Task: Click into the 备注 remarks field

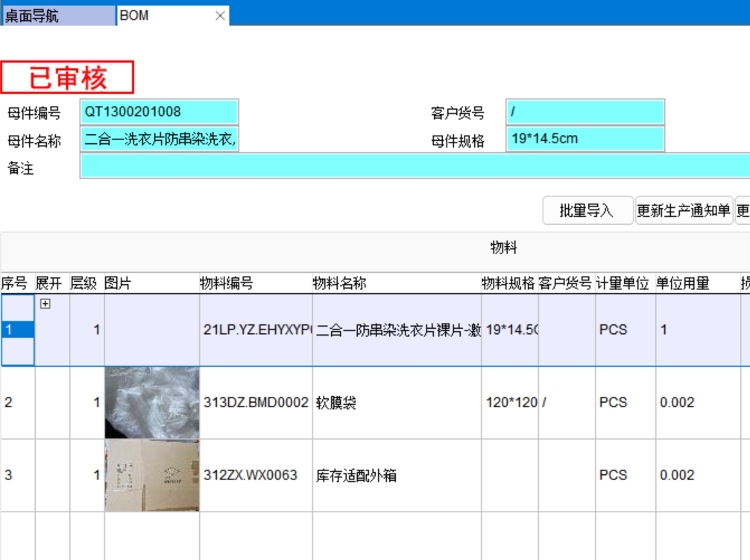Action: tap(415, 166)
